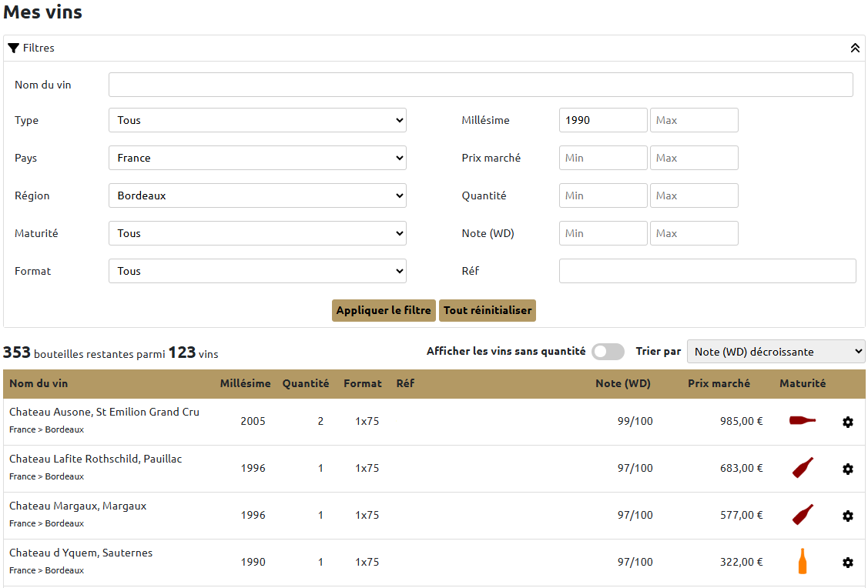This screenshot has height=588, width=868.
Task: Click the Format column header
Action: (x=363, y=383)
